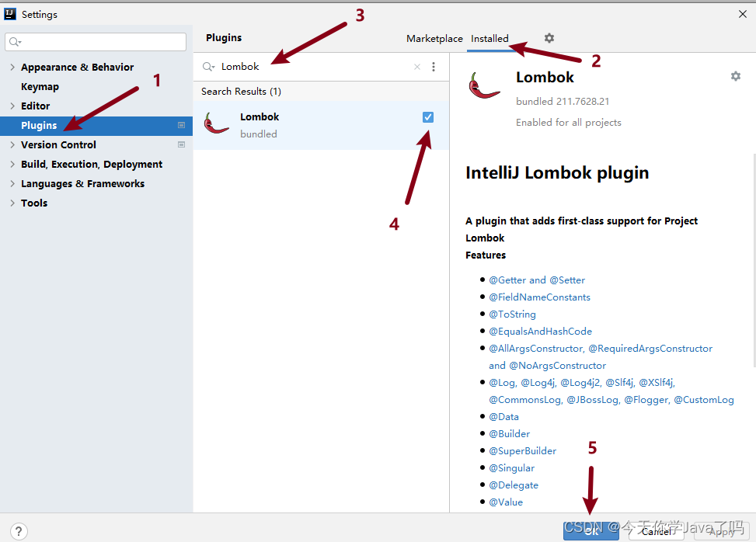Open plugin search options three-dot menu
Screen dimensions: 756x542
(x=434, y=67)
